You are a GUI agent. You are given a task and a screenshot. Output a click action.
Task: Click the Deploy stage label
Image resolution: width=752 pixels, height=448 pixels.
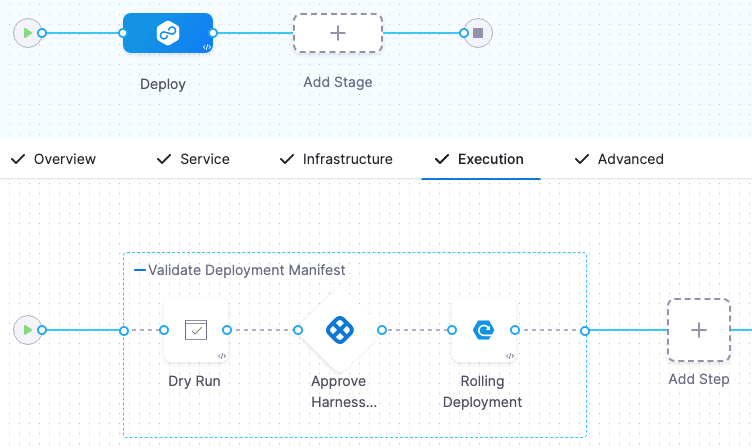click(x=162, y=84)
